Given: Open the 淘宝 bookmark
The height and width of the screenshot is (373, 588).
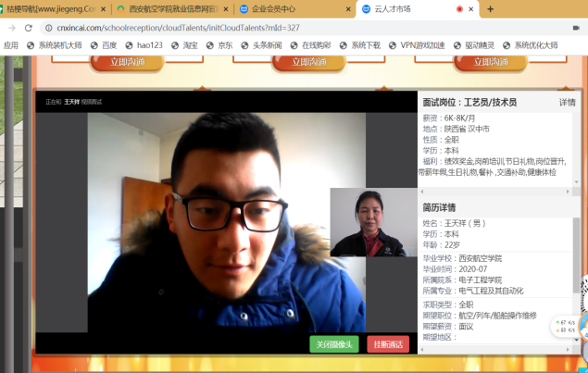Looking at the screenshot, I should (x=183, y=44).
